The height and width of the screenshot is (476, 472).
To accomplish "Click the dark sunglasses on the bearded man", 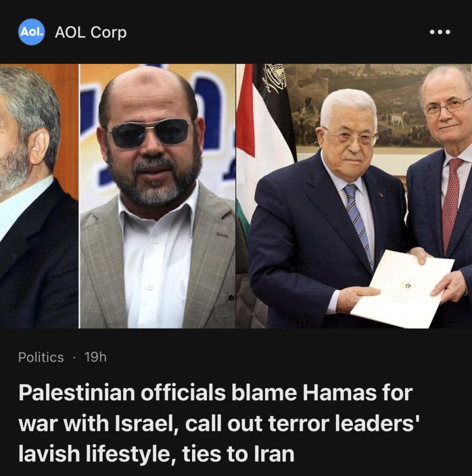I will 150,133.
